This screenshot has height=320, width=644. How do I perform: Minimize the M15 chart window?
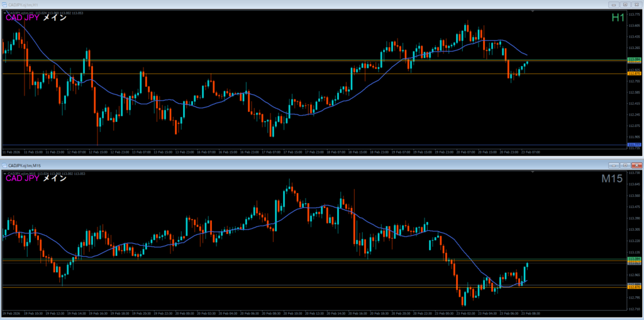613,165
